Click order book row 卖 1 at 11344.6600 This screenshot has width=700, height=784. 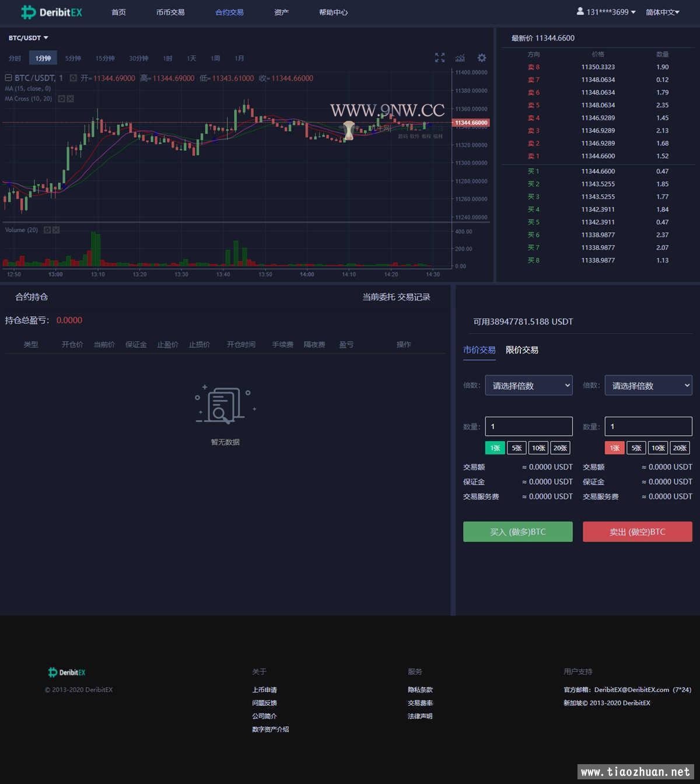tap(598, 156)
